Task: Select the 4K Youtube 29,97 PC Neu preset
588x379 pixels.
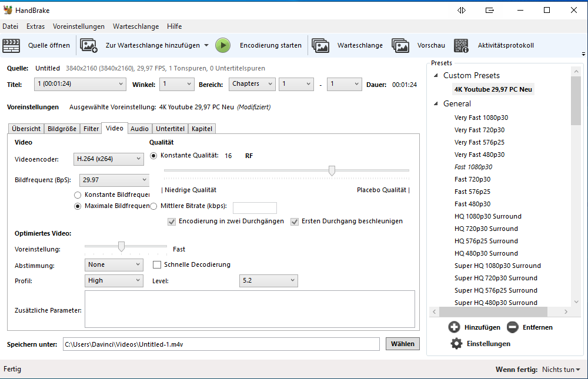Action: [x=493, y=89]
